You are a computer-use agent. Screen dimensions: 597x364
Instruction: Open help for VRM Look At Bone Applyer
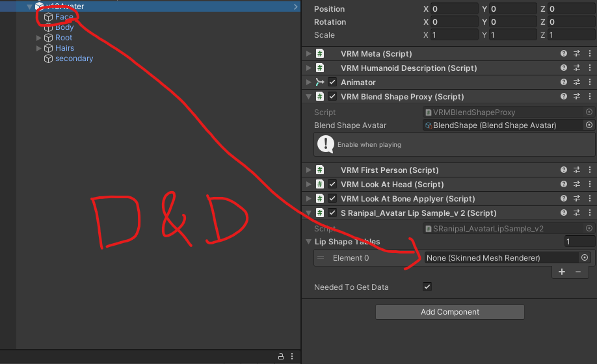tap(564, 198)
